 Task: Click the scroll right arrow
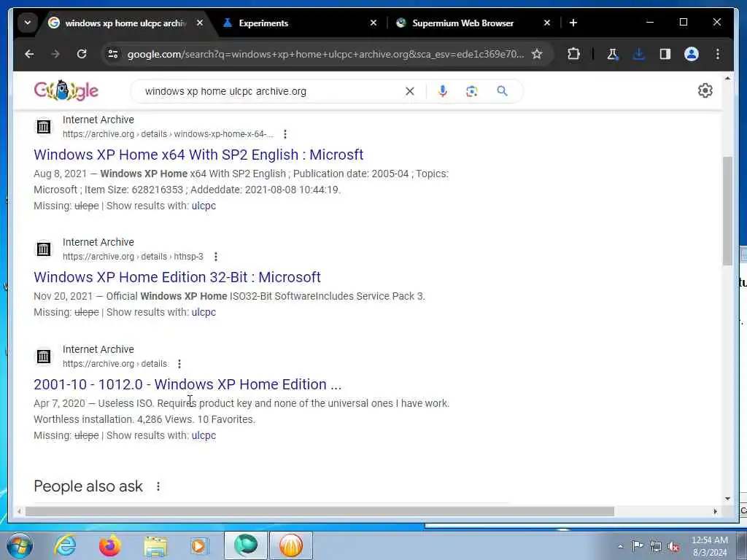pos(715,511)
